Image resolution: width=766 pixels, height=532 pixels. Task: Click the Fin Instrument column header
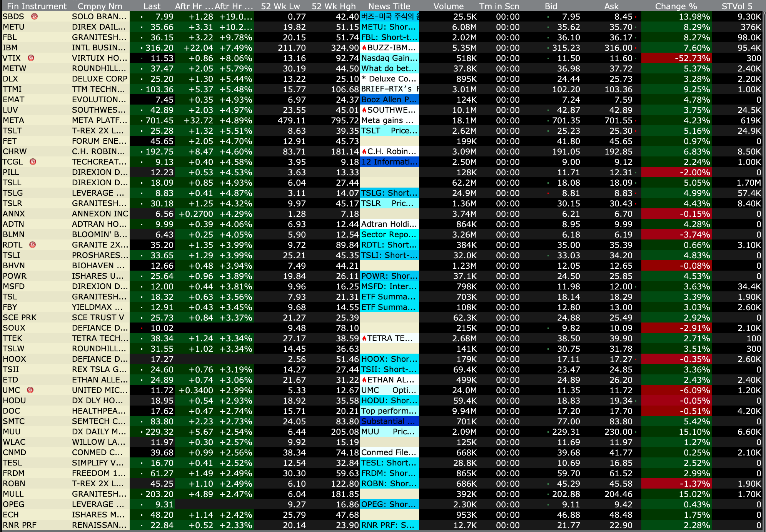pos(37,6)
